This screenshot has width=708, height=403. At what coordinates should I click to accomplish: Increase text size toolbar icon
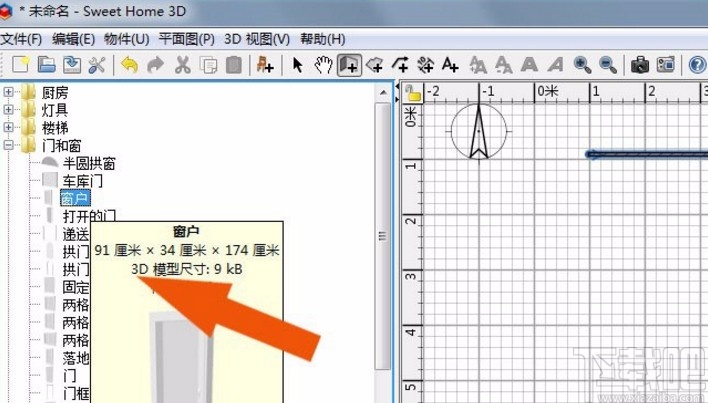tap(478, 65)
